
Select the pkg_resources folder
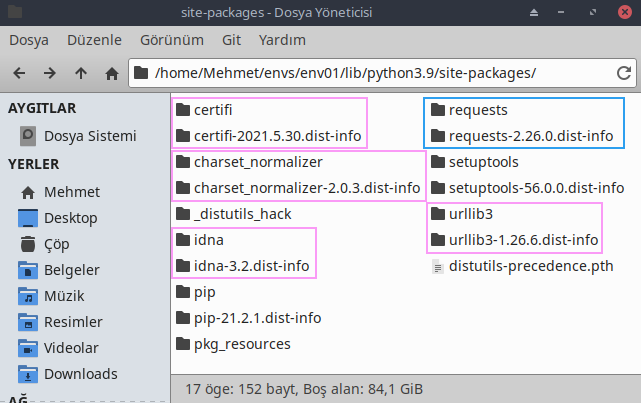(233, 344)
